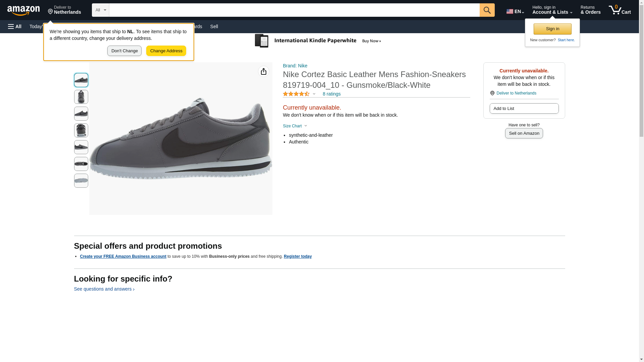Image resolution: width=644 pixels, height=362 pixels.
Task: Open the EN language dropdown
Action: (x=515, y=11)
